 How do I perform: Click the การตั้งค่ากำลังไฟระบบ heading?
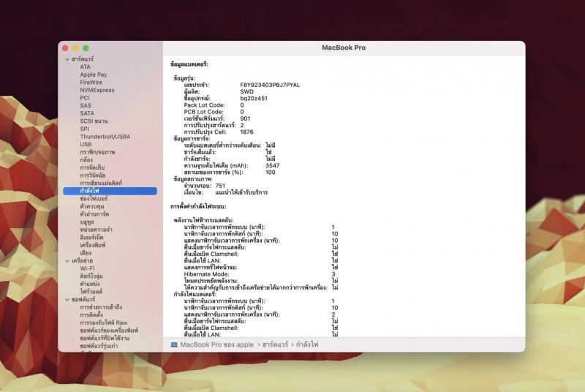(198, 207)
